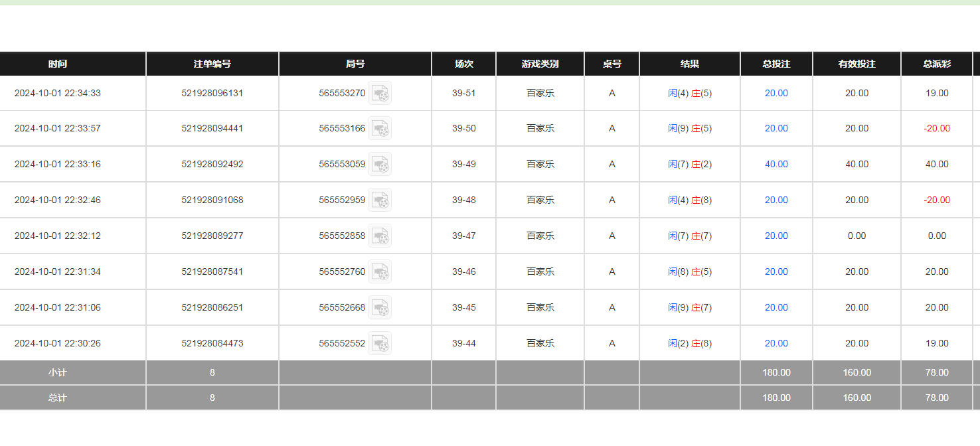Click the result 闲(9) 庄(5) cell
This screenshot has width=980, height=446.
(x=690, y=129)
